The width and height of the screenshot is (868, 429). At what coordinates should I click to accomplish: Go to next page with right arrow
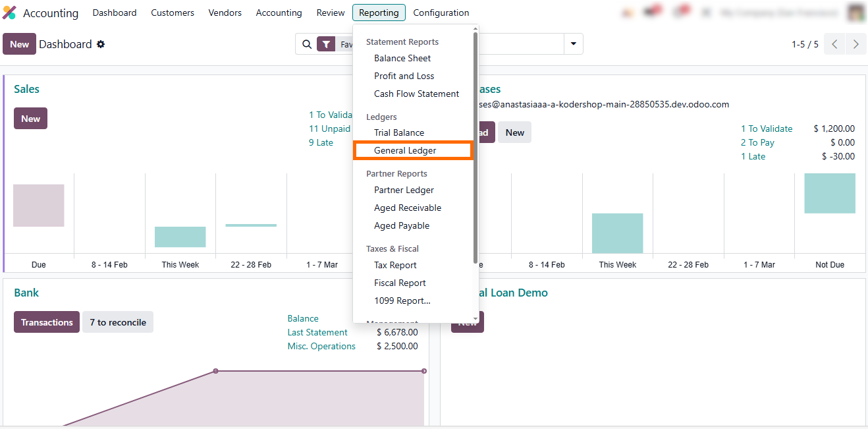point(855,44)
